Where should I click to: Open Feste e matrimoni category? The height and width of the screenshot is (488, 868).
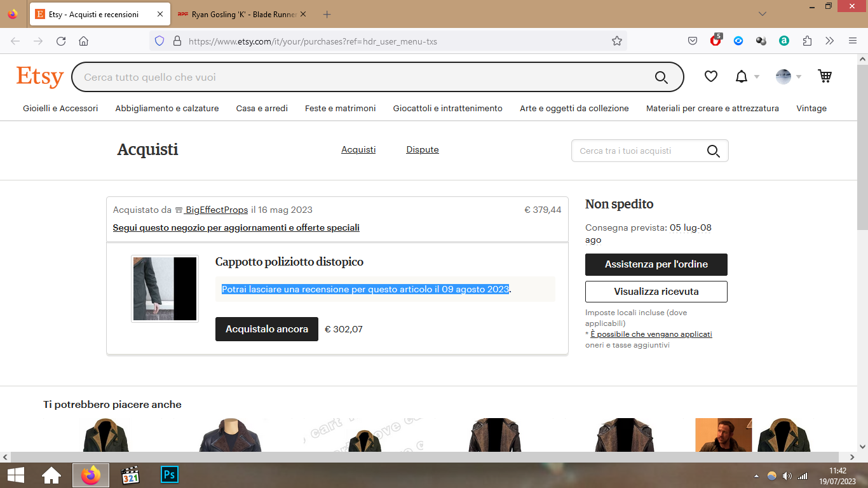click(x=341, y=109)
